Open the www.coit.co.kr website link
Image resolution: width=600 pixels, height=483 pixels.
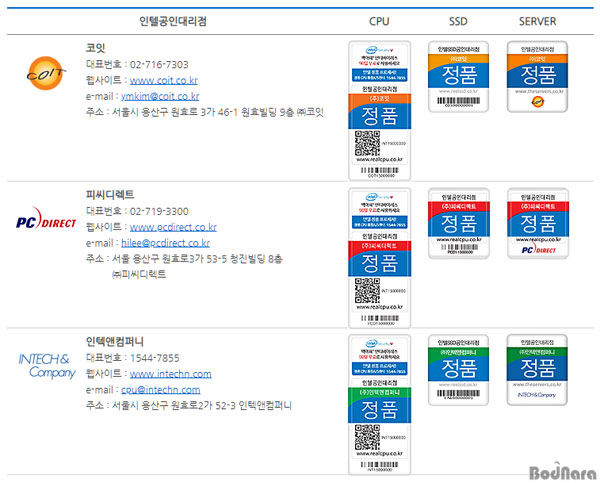163,80
